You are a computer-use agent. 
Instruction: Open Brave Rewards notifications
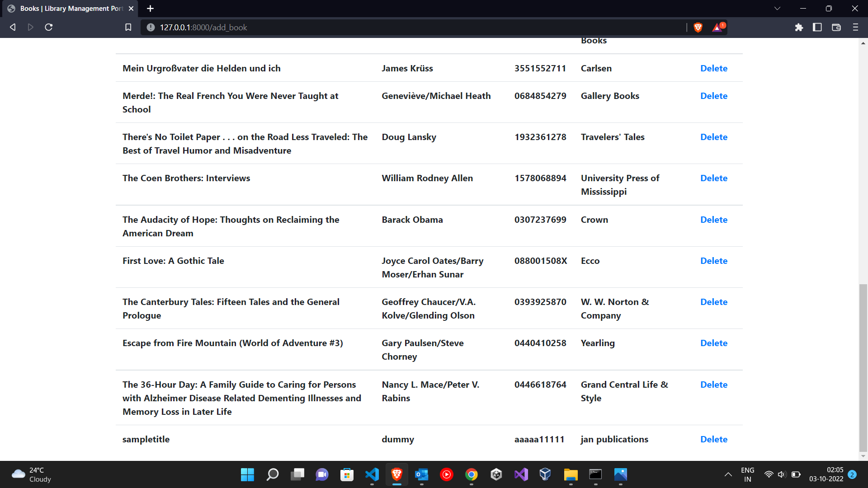(718, 27)
